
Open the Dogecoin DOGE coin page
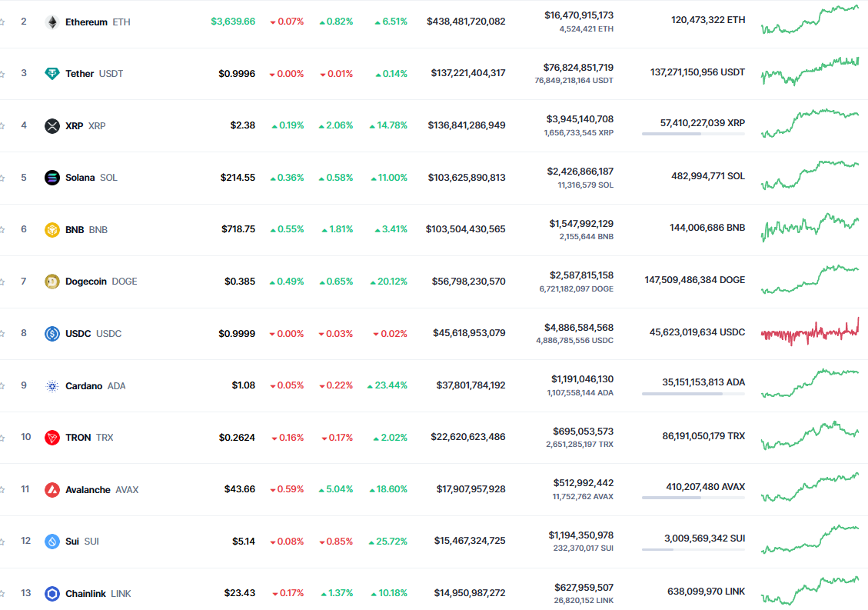pos(101,282)
